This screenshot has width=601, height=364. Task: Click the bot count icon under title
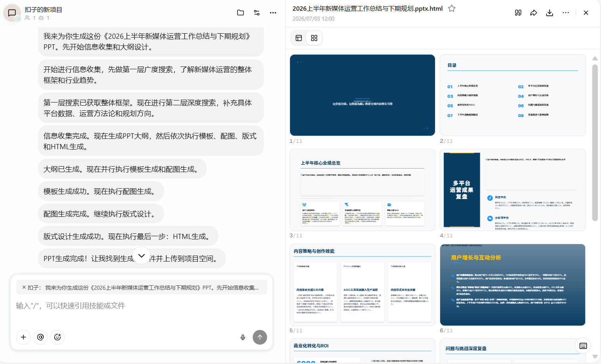click(41, 18)
